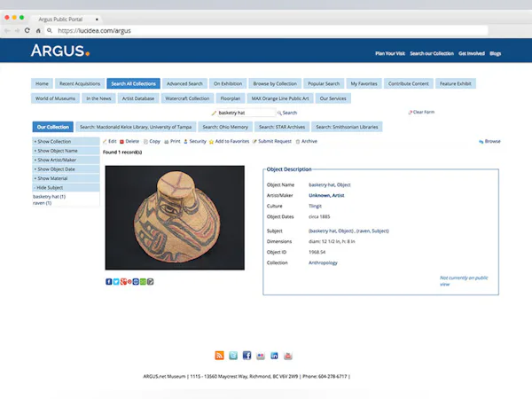Switch to the Our Collection tab
Image resolution: width=532 pixels, height=399 pixels.
(53, 127)
